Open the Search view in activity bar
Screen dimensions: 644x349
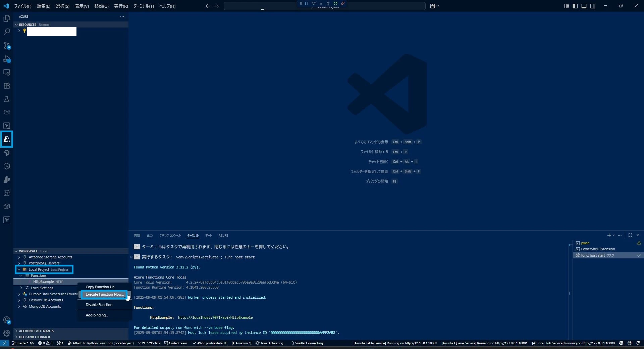click(x=6, y=32)
